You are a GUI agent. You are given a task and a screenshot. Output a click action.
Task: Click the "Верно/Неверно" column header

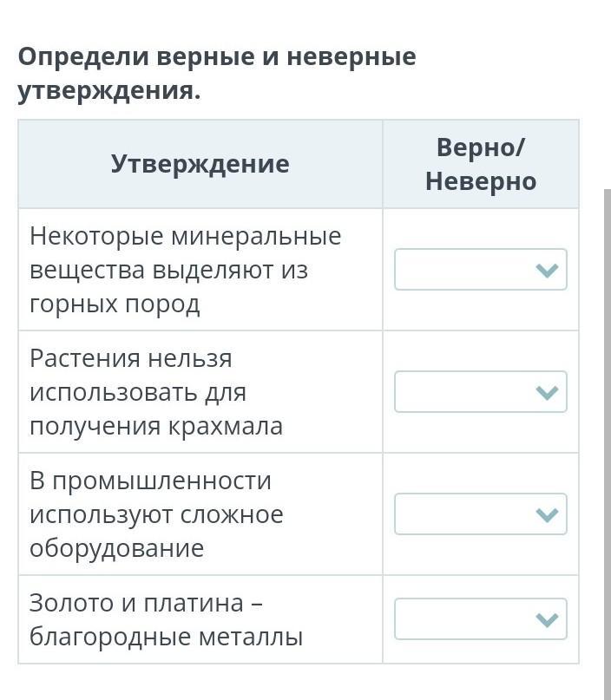[480, 164]
